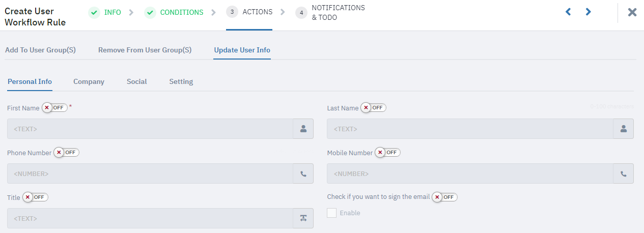Screen dimensions: 644x233
Task: Toggle the Title field switch
Action: point(36,197)
